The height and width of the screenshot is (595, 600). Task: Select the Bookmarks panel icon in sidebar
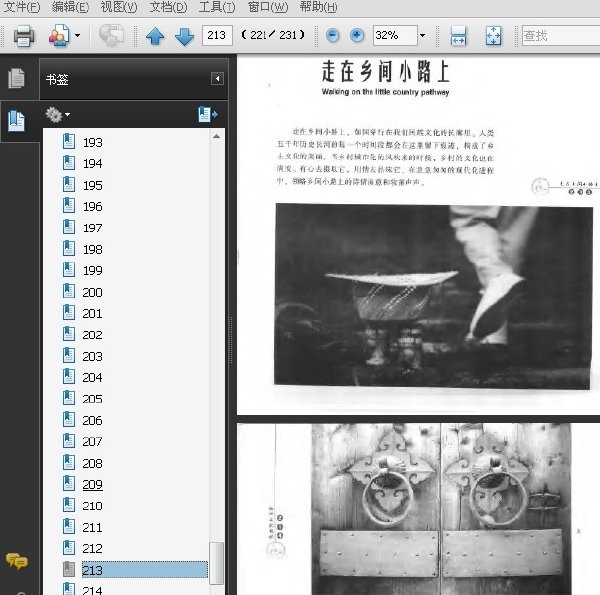[x=16, y=121]
